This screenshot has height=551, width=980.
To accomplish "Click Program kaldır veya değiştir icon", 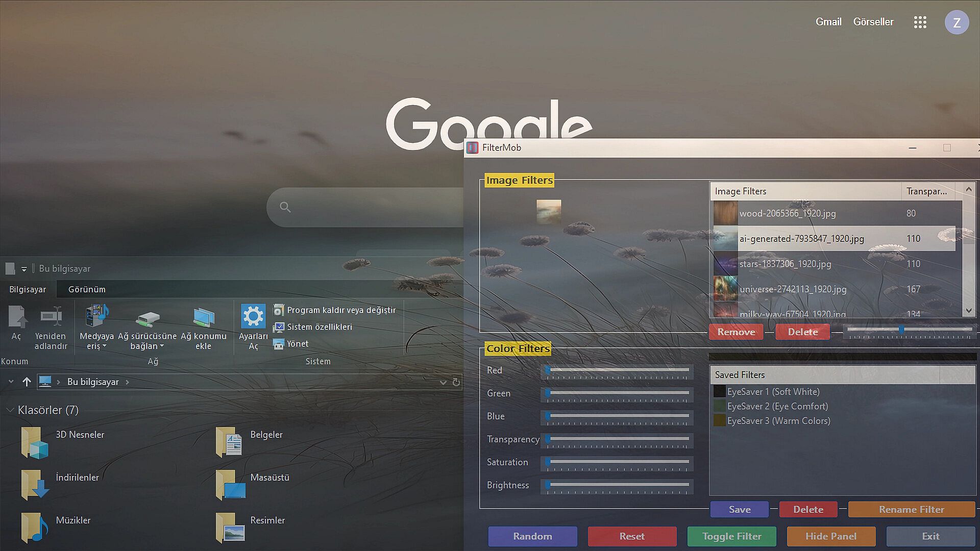I will (279, 310).
